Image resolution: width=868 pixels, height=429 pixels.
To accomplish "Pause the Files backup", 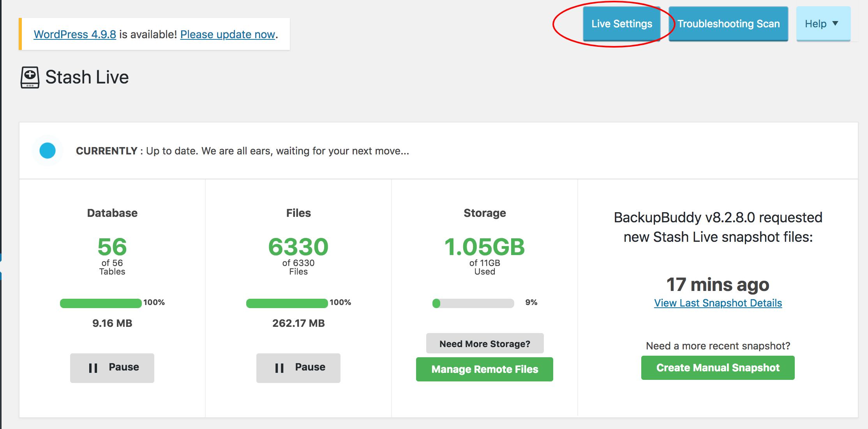I will [298, 368].
